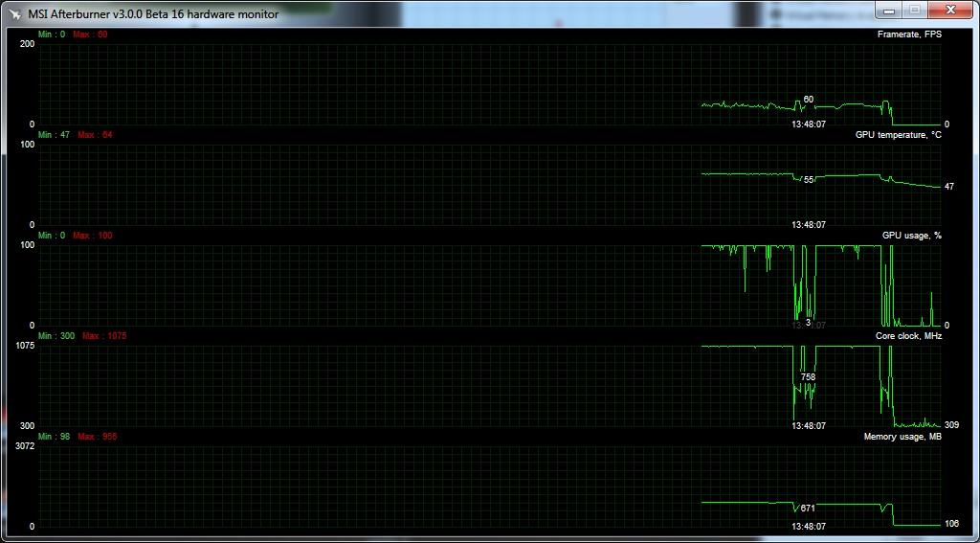Click the hardware monitor window title text
980x543 pixels.
(154, 13)
